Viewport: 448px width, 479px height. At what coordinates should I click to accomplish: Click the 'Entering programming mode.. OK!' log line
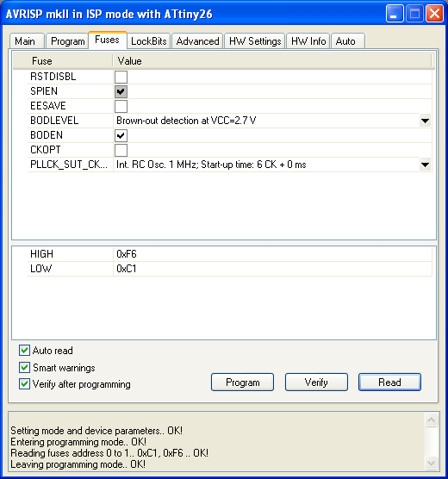coord(78,442)
